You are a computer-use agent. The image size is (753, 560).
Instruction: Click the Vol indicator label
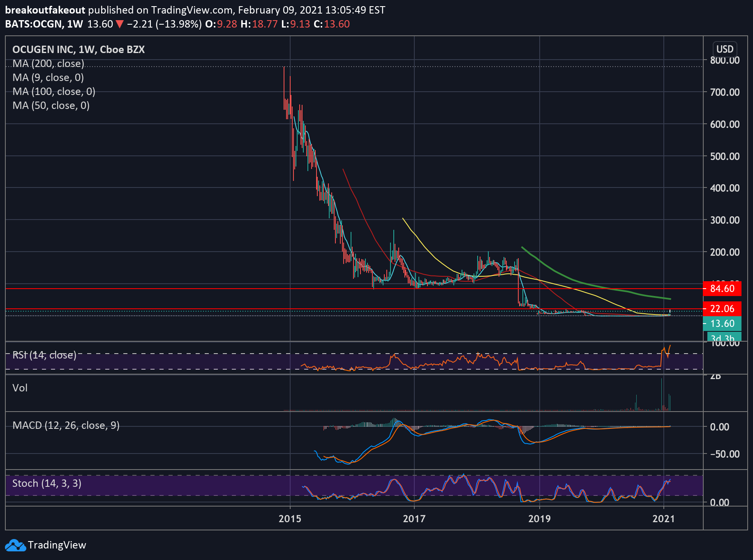(x=20, y=388)
